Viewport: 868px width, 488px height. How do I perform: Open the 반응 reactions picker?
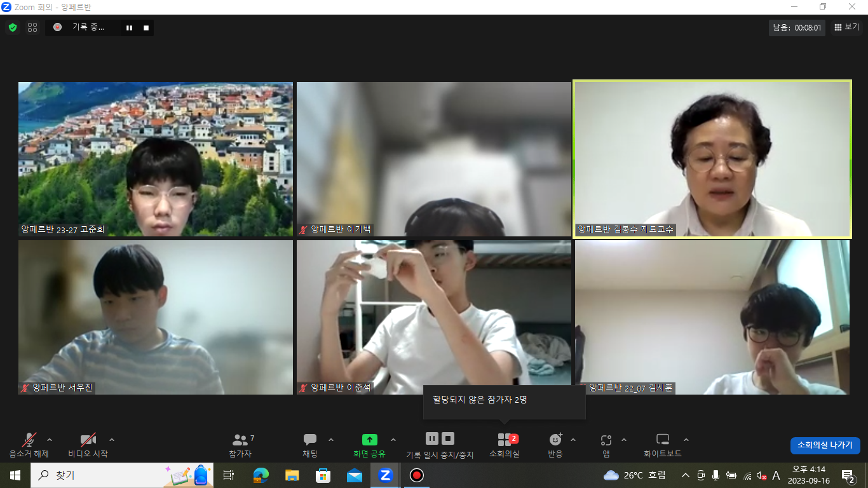555,445
